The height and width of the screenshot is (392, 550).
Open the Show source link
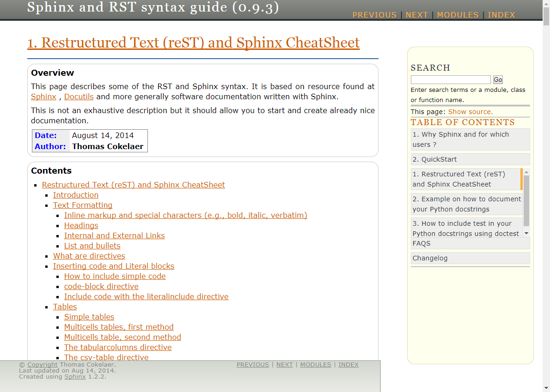(470, 112)
